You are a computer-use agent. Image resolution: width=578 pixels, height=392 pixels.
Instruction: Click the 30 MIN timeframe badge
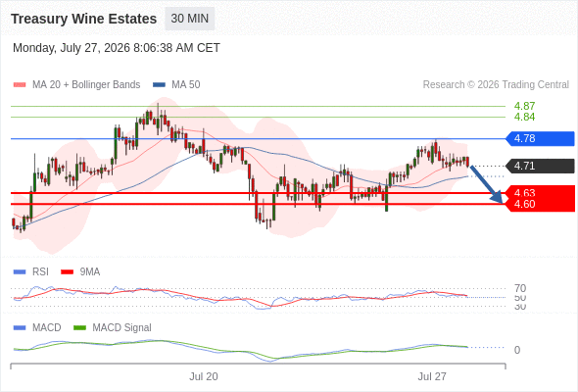190,19
